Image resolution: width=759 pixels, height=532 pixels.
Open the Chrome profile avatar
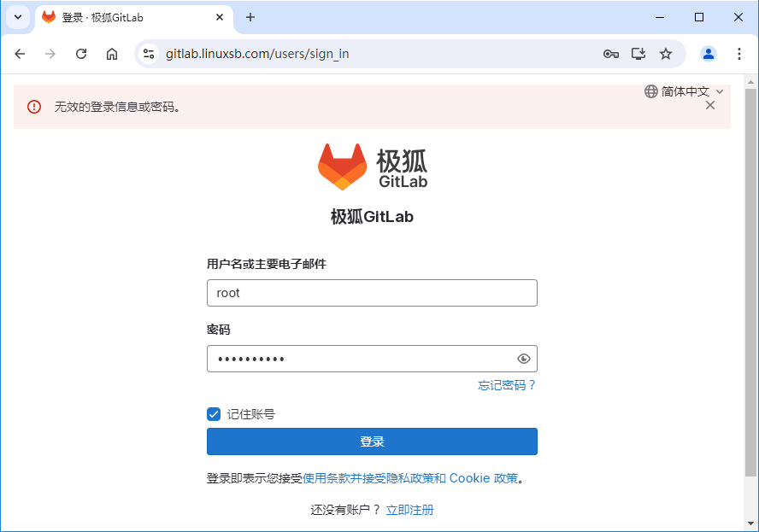coord(709,54)
